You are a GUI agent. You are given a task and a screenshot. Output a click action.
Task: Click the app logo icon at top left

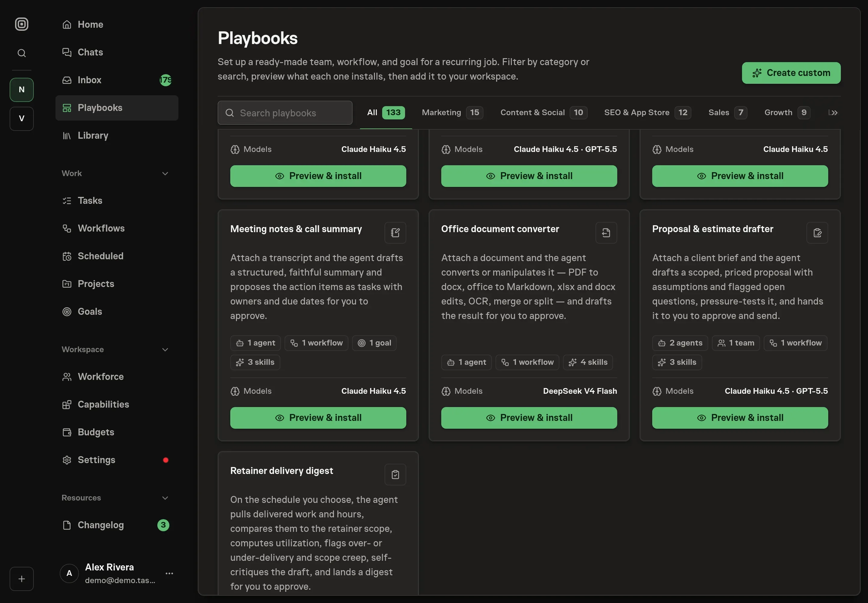click(x=21, y=24)
